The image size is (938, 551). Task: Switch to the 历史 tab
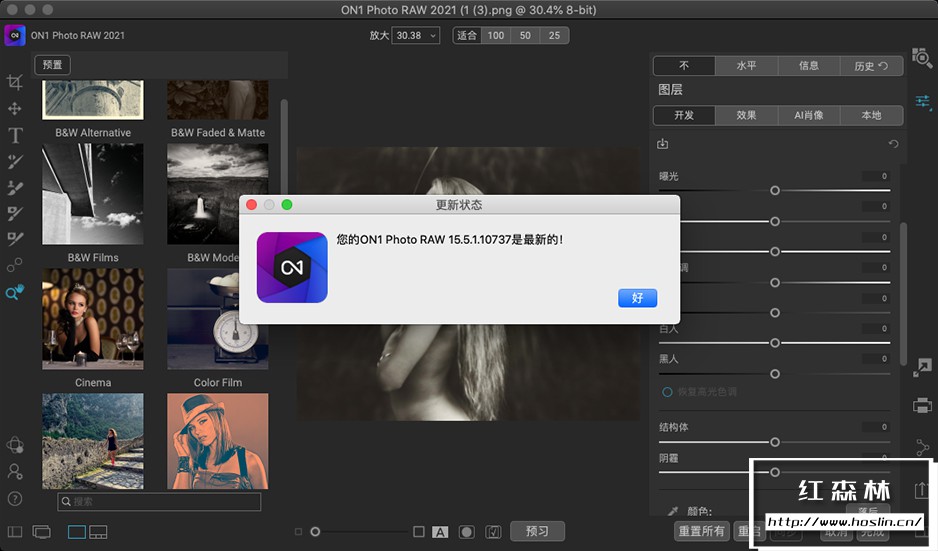[871, 66]
